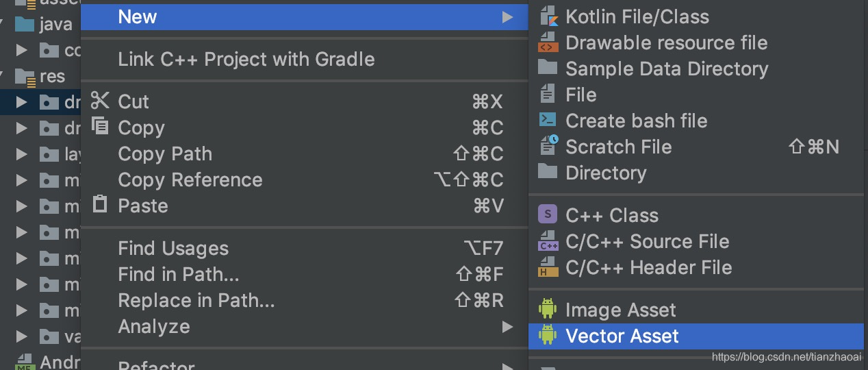
Task: Click the Paste clipboard icon
Action: tap(100, 205)
